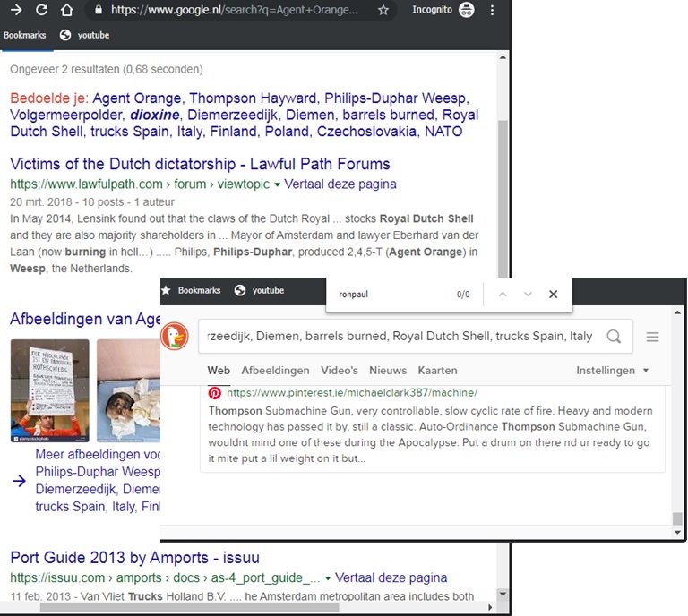The image size is (688, 616).
Task: Open the home page icon
Action: click(66, 10)
